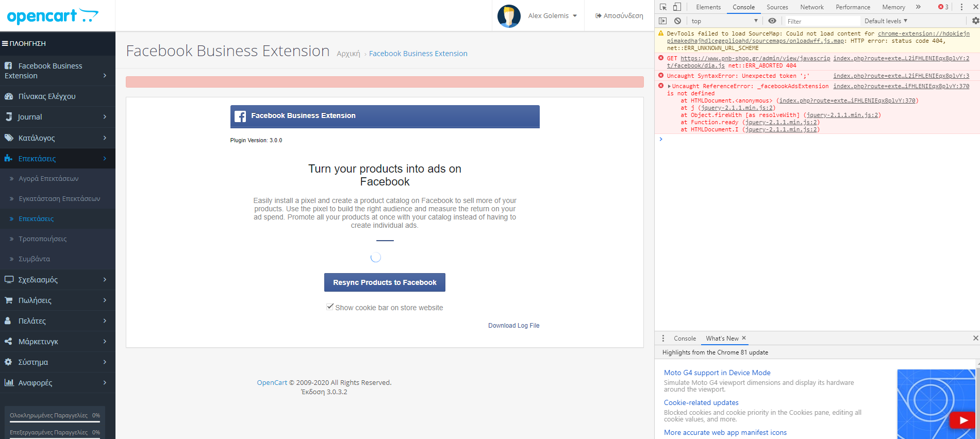Click the Σύστημα gear icon
The width and height of the screenshot is (980, 439).
tap(8, 362)
